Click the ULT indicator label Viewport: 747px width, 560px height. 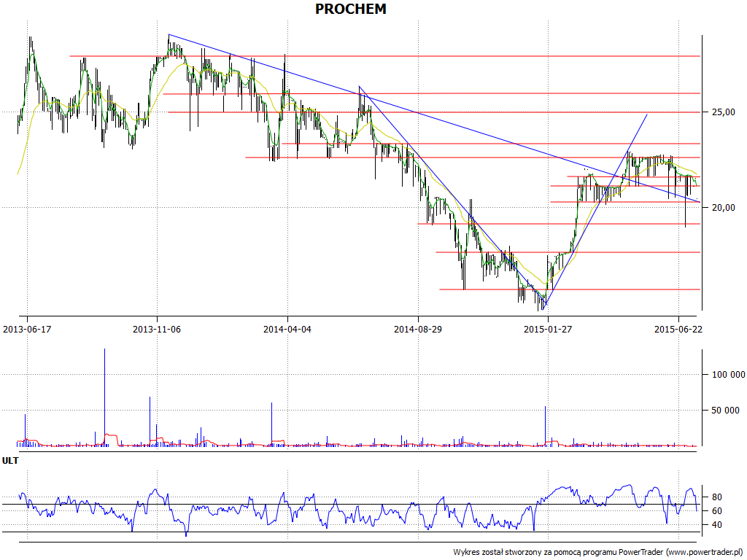pyautogui.click(x=10, y=461)
